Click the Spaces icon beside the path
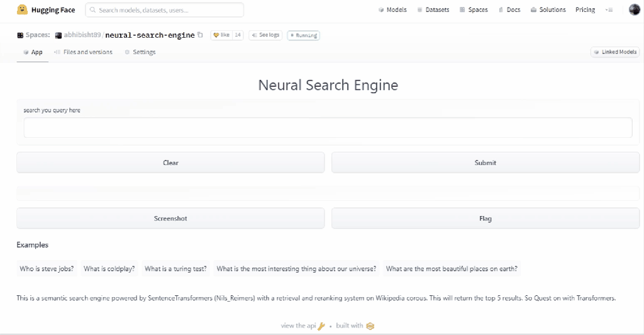 [20, 35]
